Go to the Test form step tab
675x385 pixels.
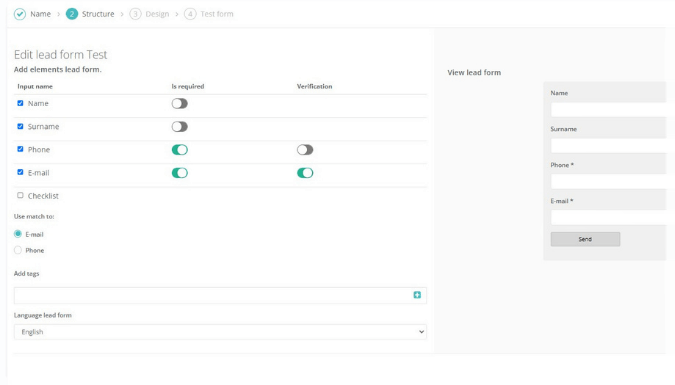point(217,14)
